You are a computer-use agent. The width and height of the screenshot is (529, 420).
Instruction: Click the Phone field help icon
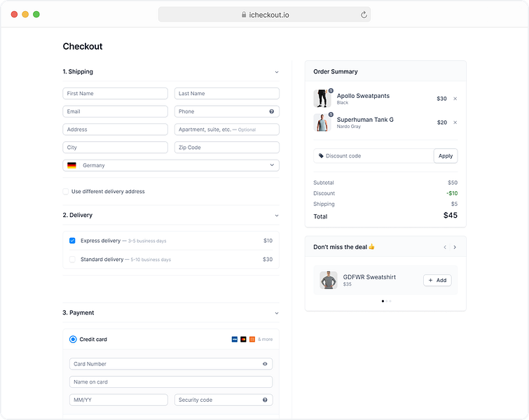(x=272, y=111)
